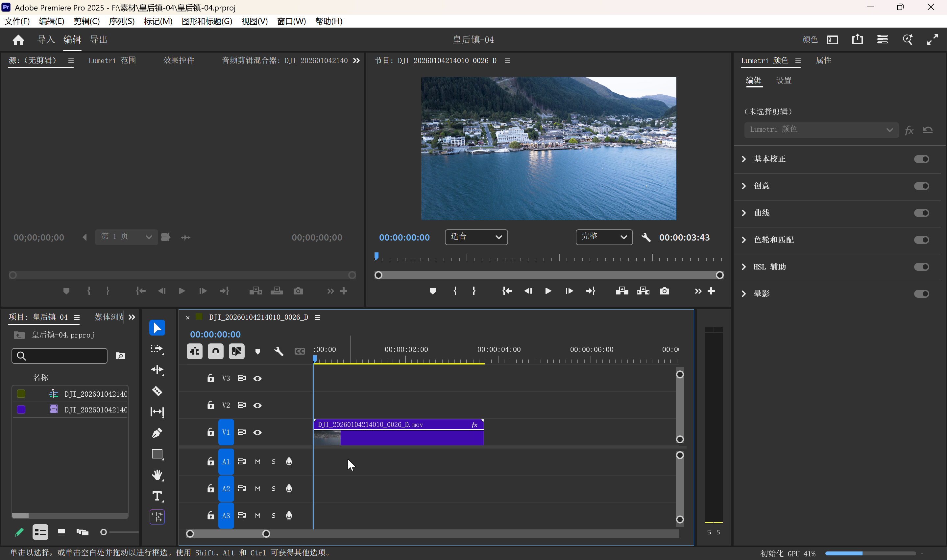The height and width of the screenshot is (560, 947).
Task: Open Program monitor wrench settings
Action: 646,237
